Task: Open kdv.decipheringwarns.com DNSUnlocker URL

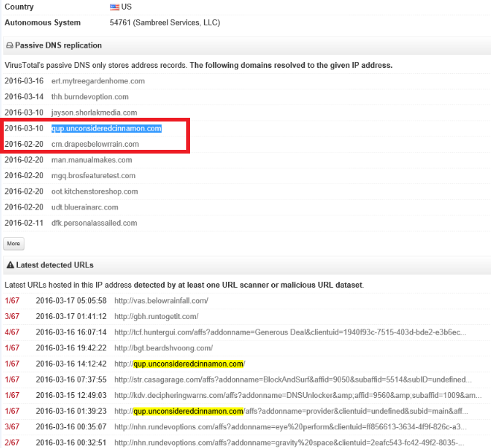Action: [298, 395]
